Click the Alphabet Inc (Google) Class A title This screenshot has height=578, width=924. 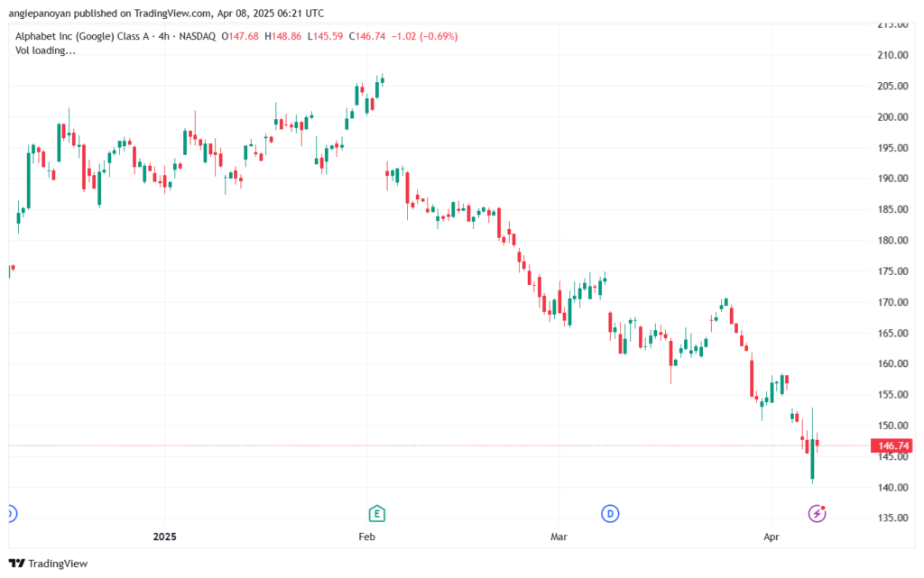82,36
